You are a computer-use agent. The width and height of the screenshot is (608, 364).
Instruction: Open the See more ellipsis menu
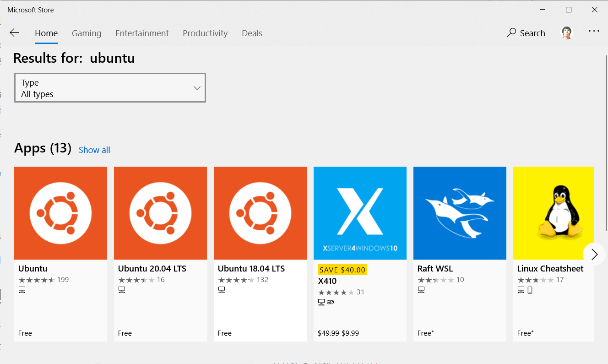[x=594, y=31]
